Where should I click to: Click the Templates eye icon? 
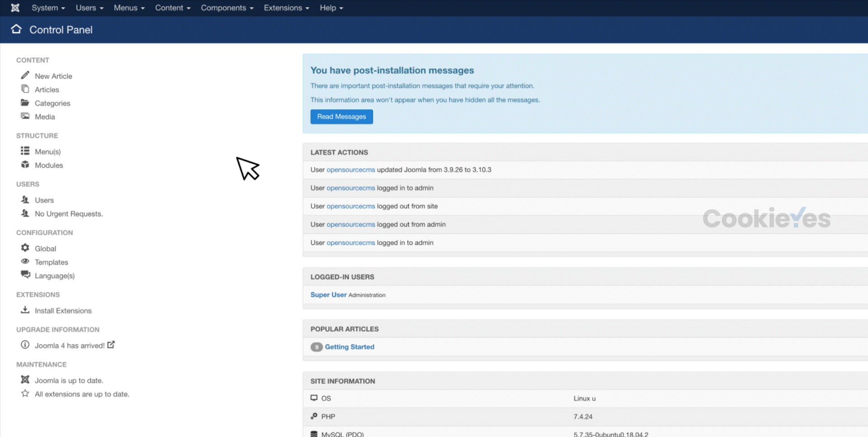(25, 261)
